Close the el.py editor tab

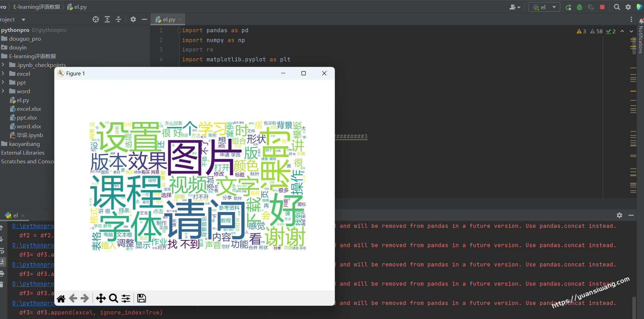[x=180, y=20]
